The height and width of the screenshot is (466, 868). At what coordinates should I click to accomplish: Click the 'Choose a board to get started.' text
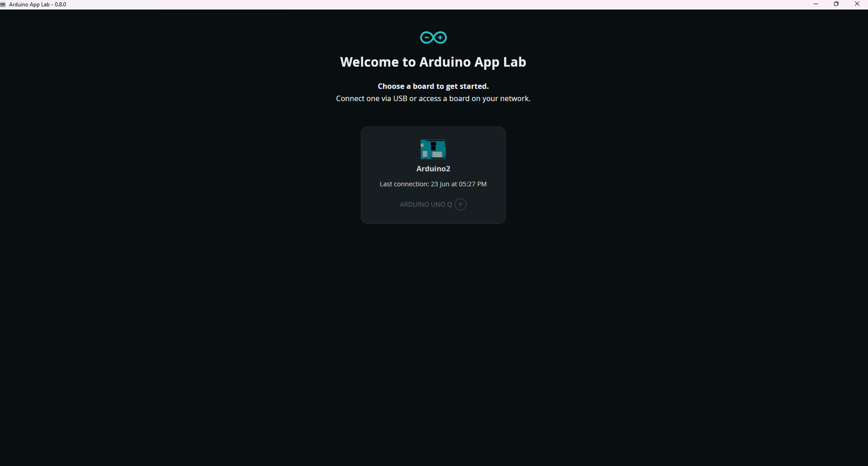(433, 86)
